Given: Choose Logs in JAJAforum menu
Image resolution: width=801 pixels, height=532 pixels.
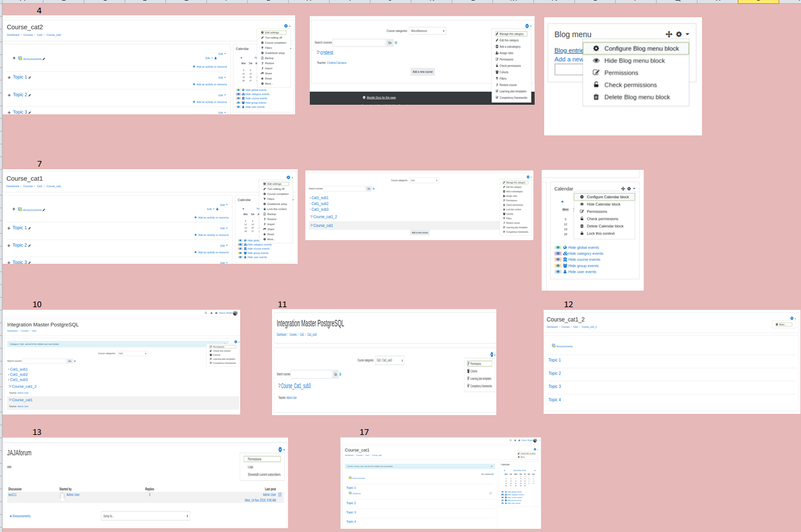Looking at the screenshot, I should (x=251, y=467).
